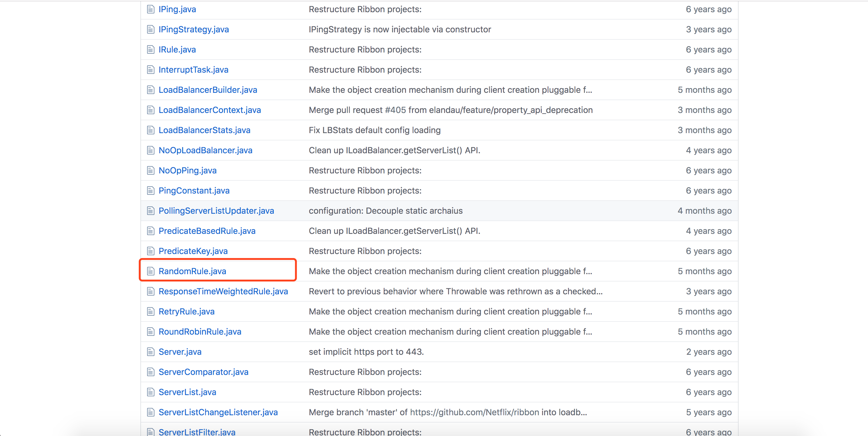Screen dimensions: 868x436
Task: Click the file icon beside LoadBalancerContext.java
Action: click(x=150, y=110)
